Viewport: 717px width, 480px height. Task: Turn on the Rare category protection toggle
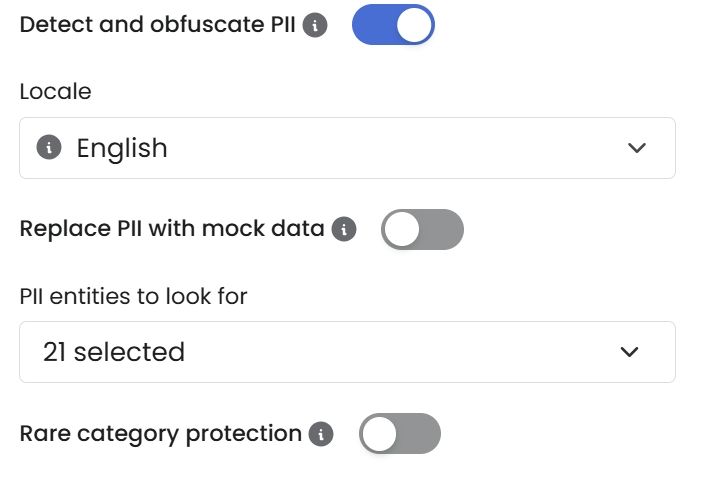coord(399,434)
